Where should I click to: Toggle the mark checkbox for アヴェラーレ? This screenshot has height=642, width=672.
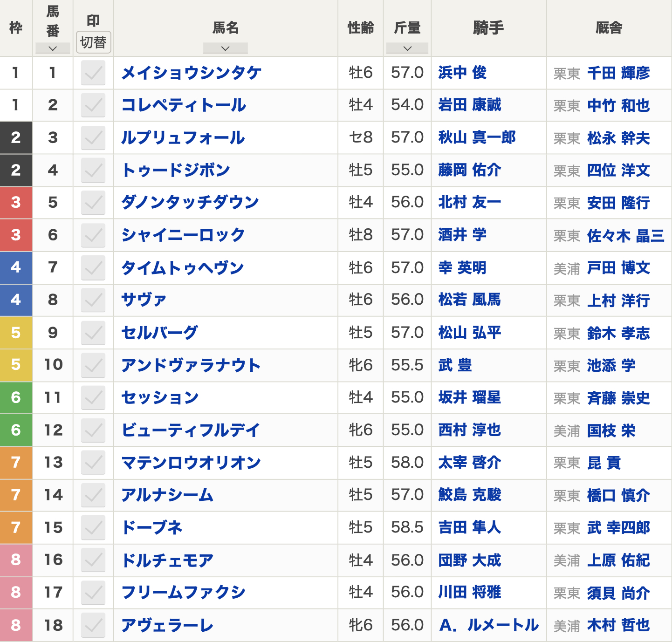[93, 625]
